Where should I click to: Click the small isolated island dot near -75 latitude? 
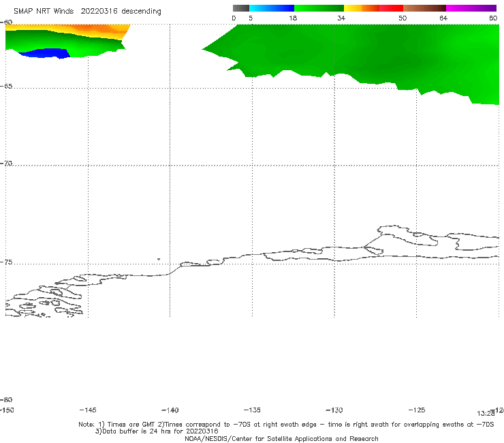[159, 259]
